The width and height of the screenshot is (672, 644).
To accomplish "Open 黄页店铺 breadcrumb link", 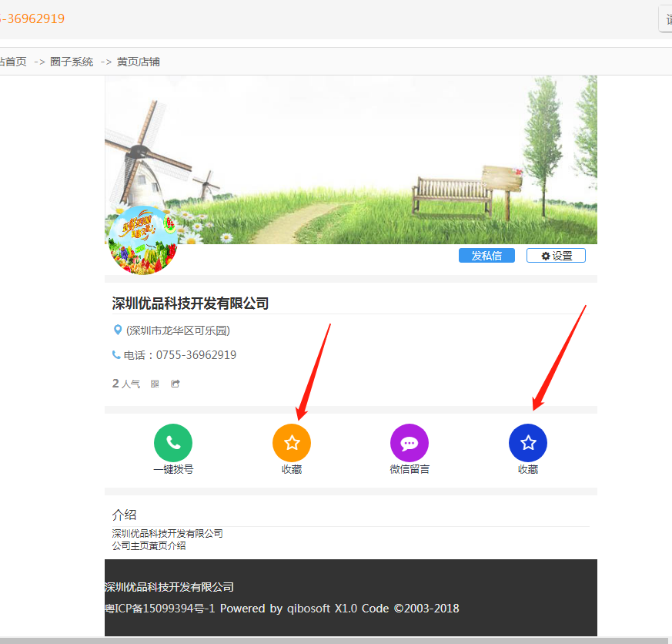I will (139, 62).
